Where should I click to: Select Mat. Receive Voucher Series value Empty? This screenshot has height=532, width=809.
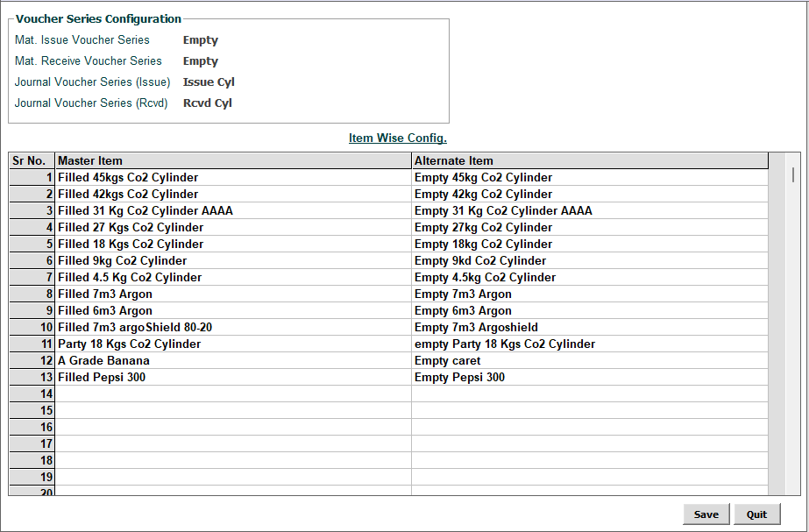click(201, 61)
